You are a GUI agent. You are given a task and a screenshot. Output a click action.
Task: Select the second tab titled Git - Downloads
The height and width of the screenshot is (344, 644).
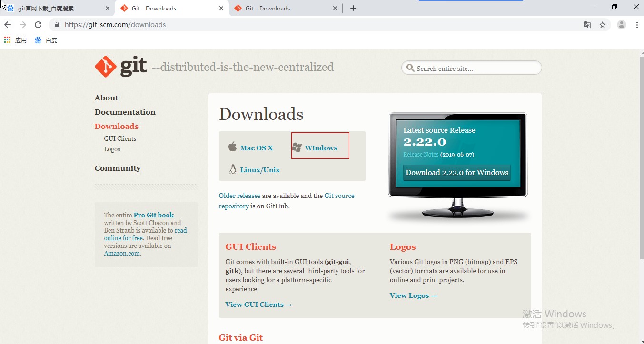click(x=172, y=8)
